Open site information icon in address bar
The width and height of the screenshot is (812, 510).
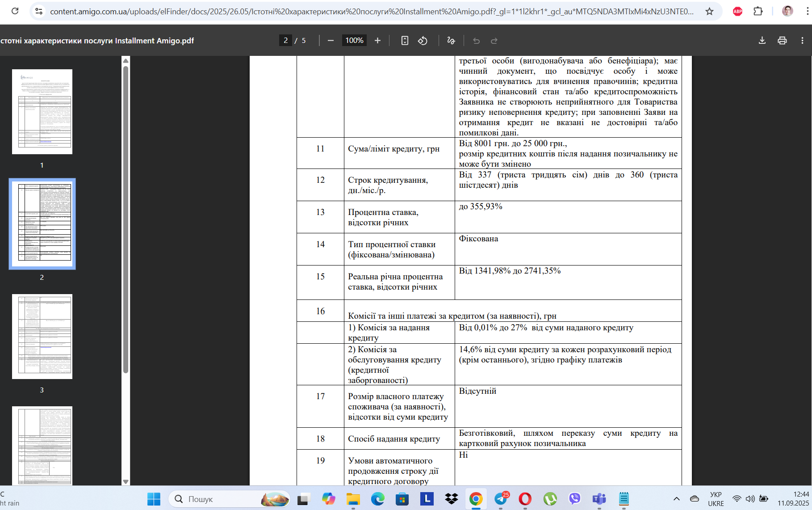coord(39,11)
